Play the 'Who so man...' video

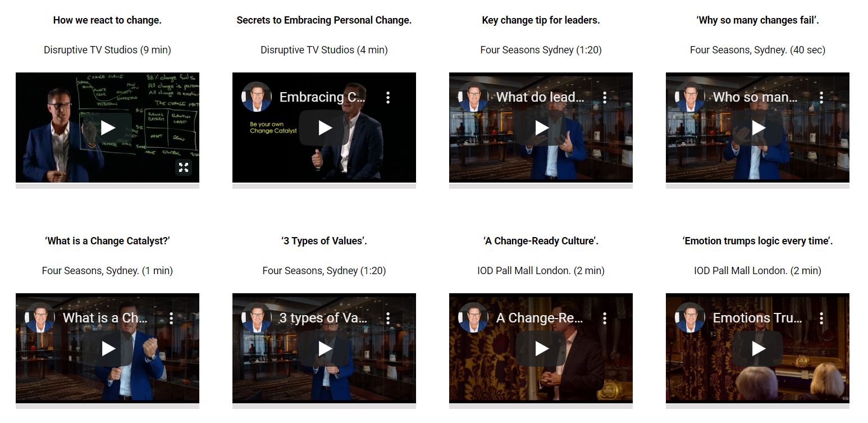(x=759, y=128)
